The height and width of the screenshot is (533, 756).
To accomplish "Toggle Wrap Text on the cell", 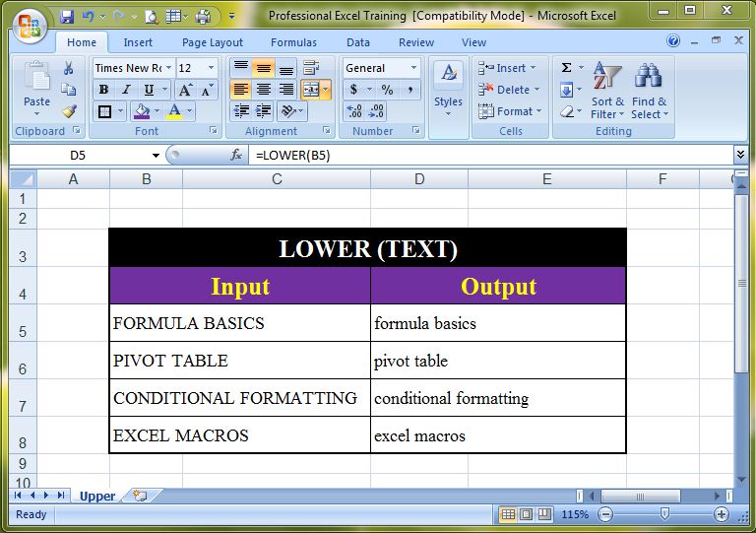I will tap(311, 68).
